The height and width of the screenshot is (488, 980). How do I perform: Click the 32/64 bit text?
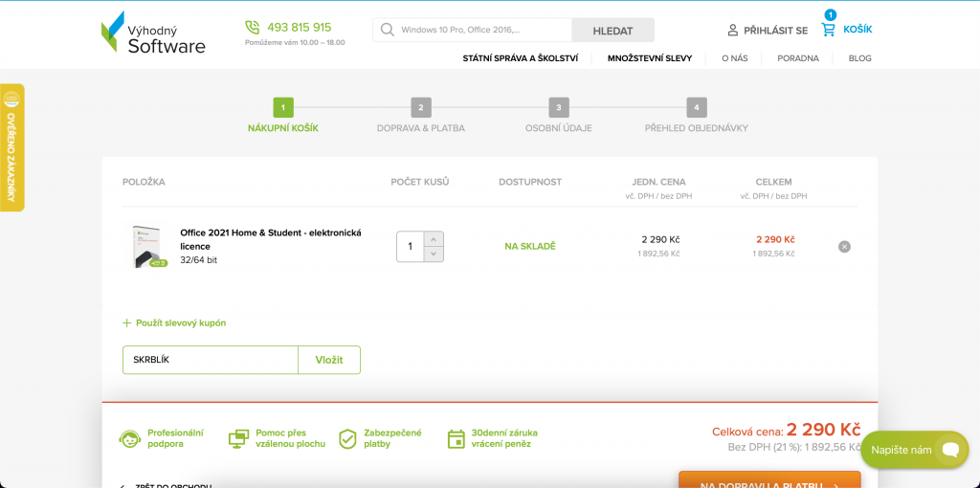pyautogui.click(x=199, y=260)
